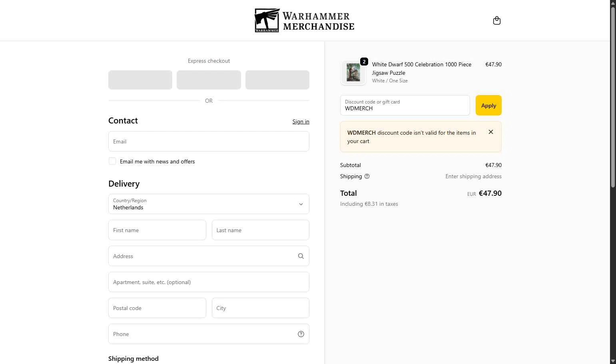This screenshot has height=364, width=616.
Task: Click the 'Enter shipping address' text
Action: tap(473, 176)
